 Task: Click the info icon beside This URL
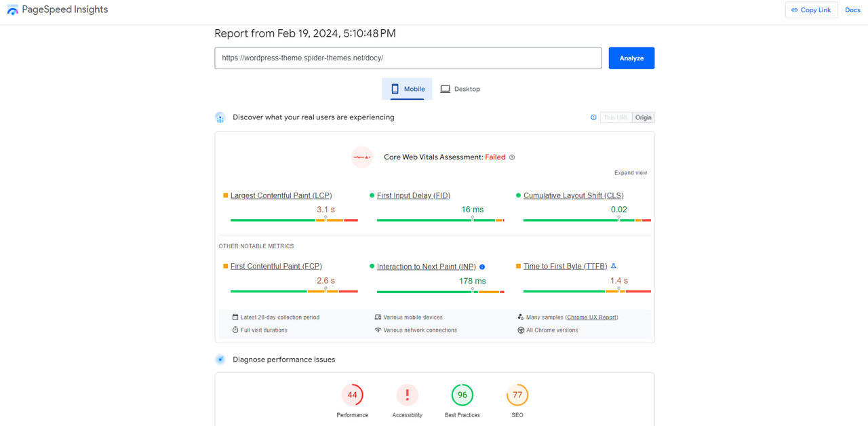(x=593, y=117)
